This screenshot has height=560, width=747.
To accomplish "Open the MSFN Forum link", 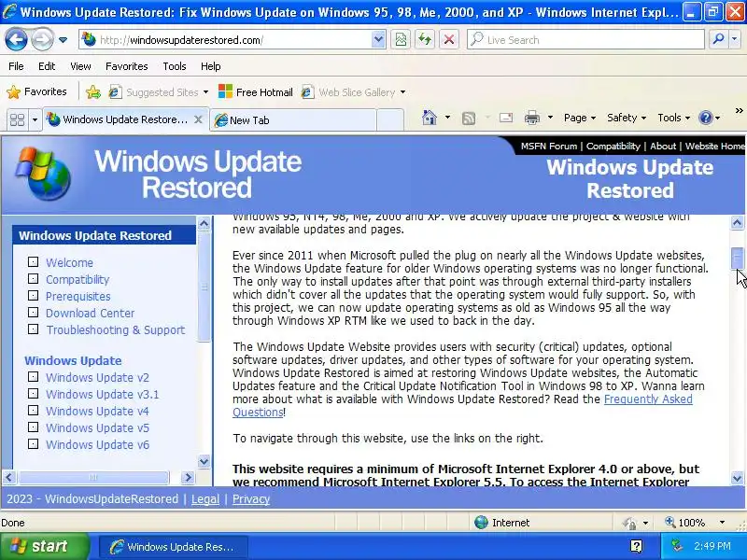I will pos(549,147).
